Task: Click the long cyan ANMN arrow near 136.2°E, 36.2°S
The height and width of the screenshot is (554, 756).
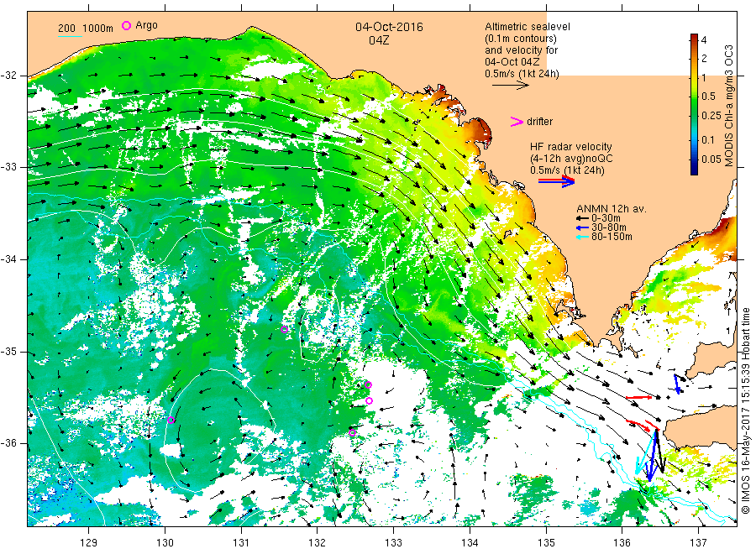Action: (646, 452)
